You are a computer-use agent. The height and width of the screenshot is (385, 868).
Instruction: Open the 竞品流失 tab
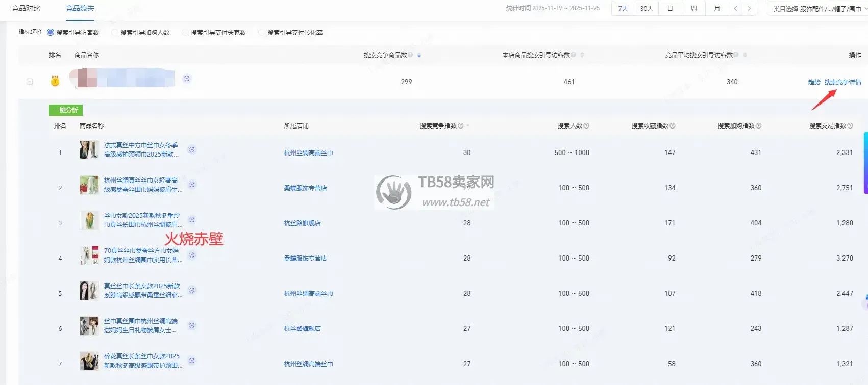click(80, 8)
